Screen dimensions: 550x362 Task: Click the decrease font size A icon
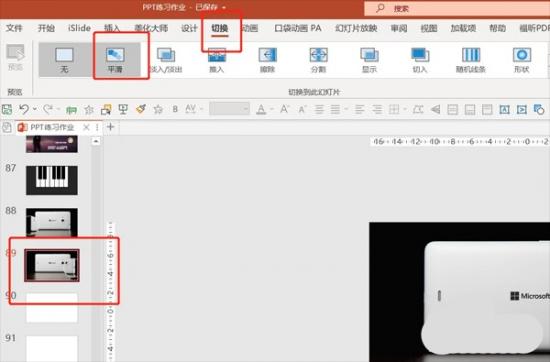pos(302,109)
